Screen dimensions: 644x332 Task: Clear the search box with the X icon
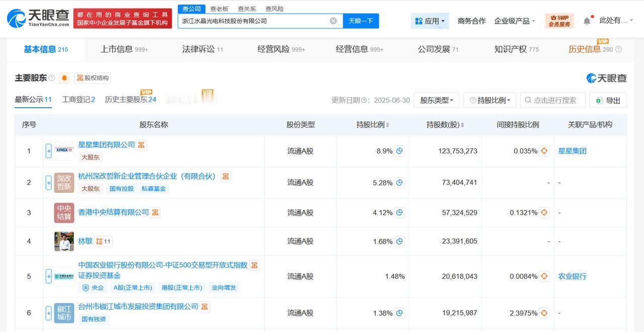pyautogui.click(x=333, y=21)
